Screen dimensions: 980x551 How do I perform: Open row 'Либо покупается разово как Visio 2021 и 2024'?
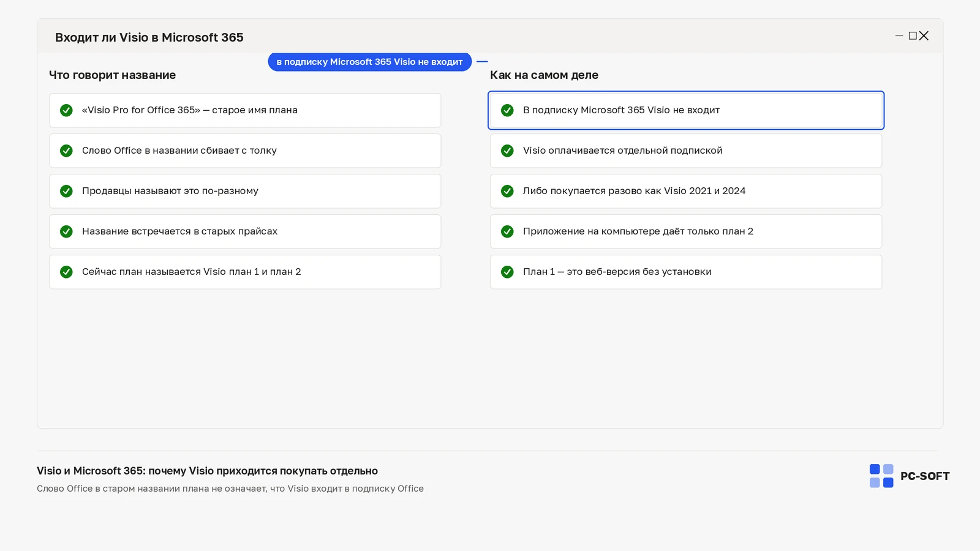[686, 191]
